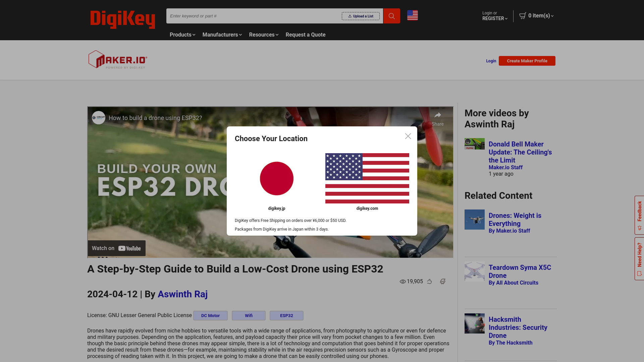The image size is (644, 362).
Task: Open Hacksmith Industries: Security Drone link
Action: 518,327
